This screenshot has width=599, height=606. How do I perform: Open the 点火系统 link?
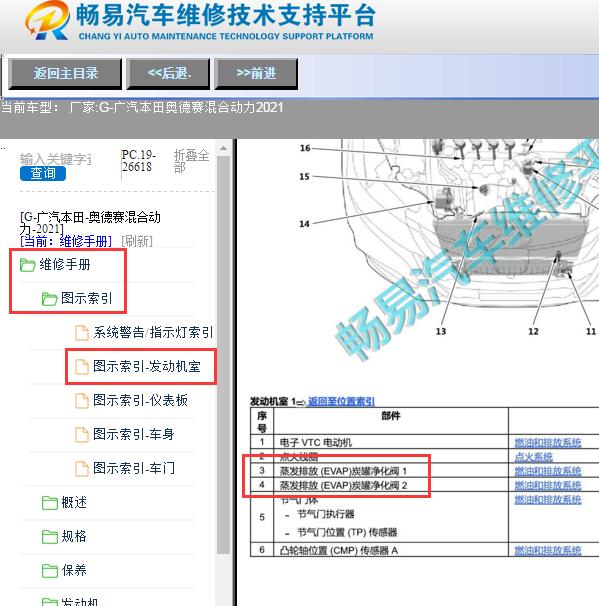pyautogui.click(x=533, y=457)
